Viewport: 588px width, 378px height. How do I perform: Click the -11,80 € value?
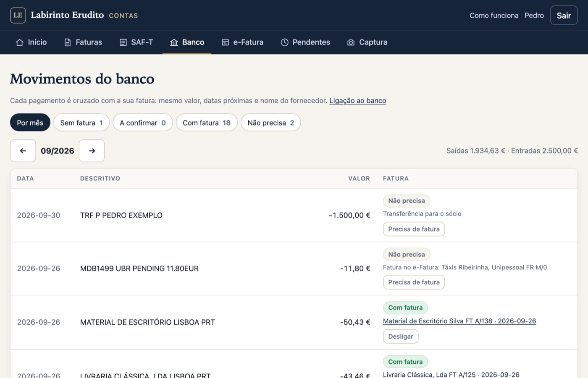click(x=355, y=269)
